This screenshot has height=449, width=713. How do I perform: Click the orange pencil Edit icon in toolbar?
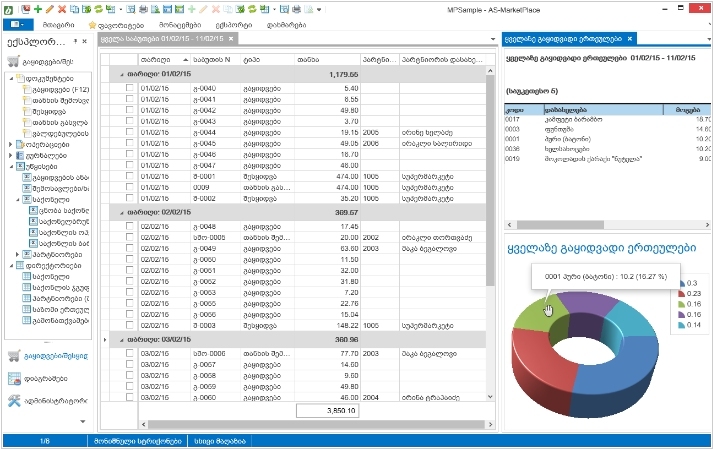50,8
